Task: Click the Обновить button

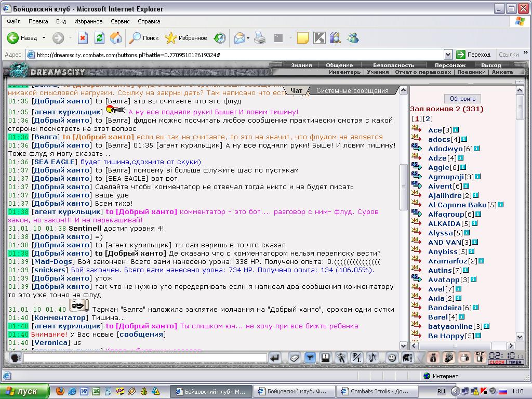Action: 462,99
